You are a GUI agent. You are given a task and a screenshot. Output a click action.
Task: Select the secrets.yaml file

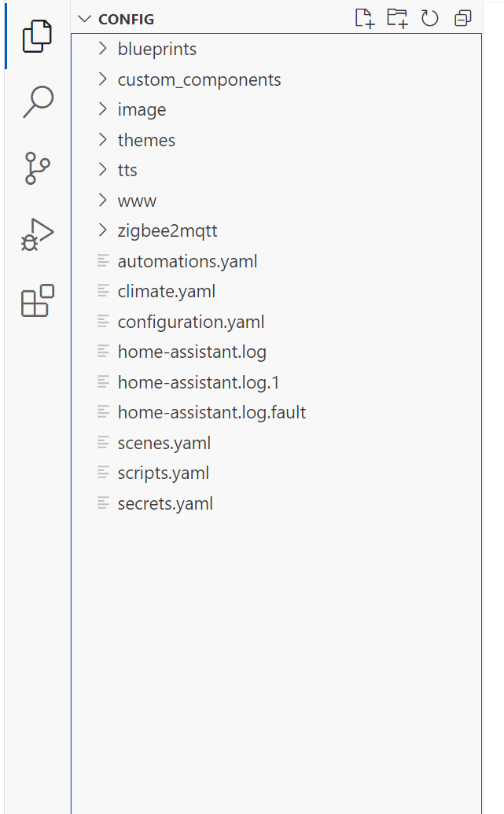(165, 503)
